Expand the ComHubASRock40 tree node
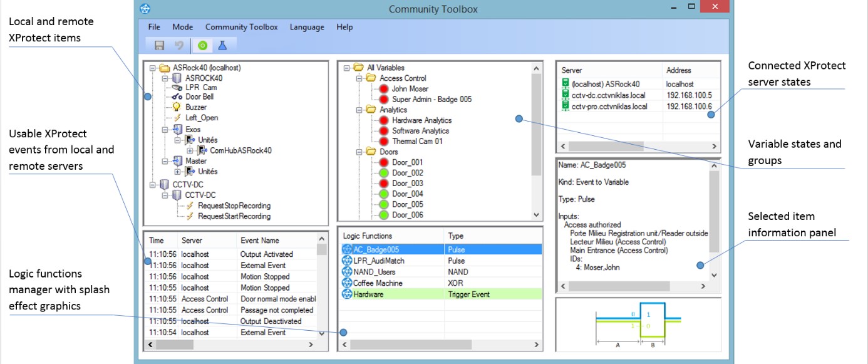Screen dimensions: 868x364 (x=190, y=150)
